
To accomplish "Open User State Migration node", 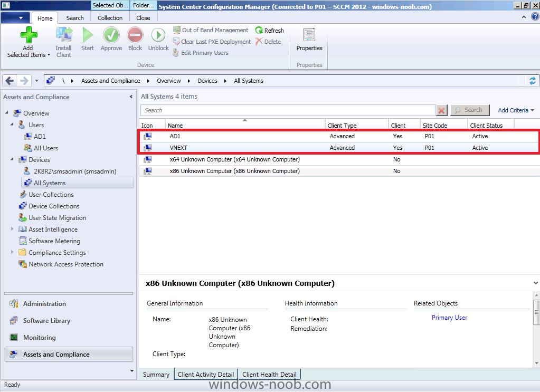I will pos(57,218).
